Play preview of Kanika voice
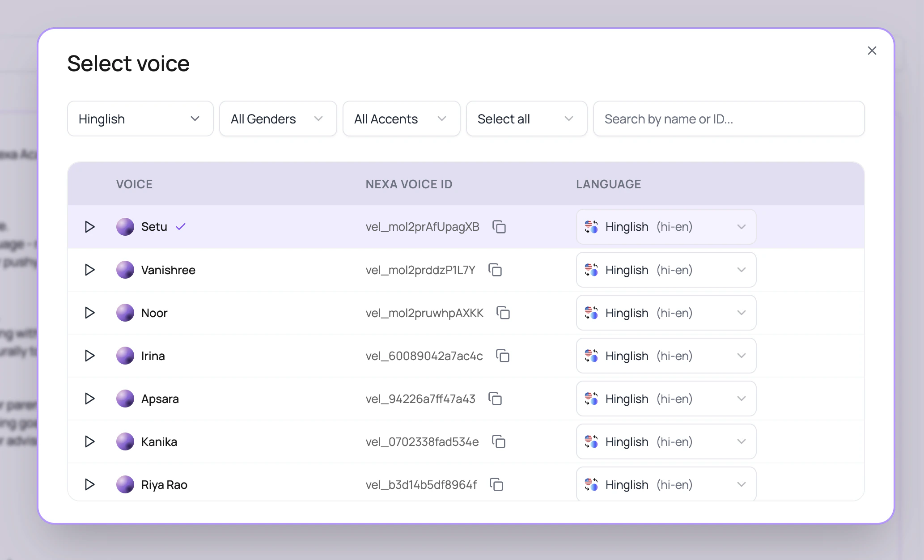 coord(89,441)
